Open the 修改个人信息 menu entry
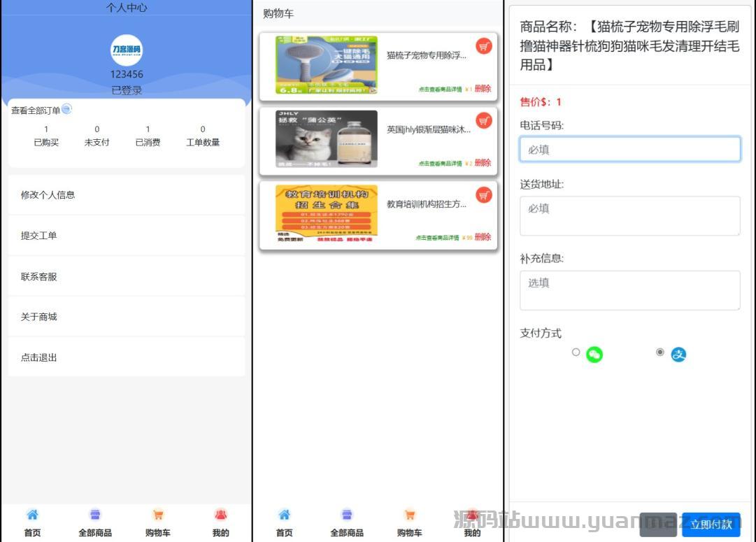Screen dimensions: 756x542 (127, 195)
